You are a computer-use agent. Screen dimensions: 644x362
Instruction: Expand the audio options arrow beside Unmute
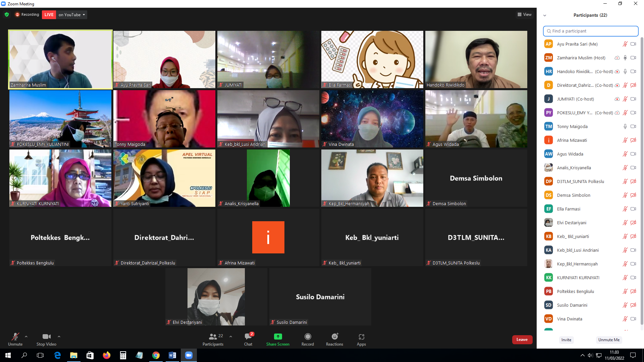[x=26, y=337]
